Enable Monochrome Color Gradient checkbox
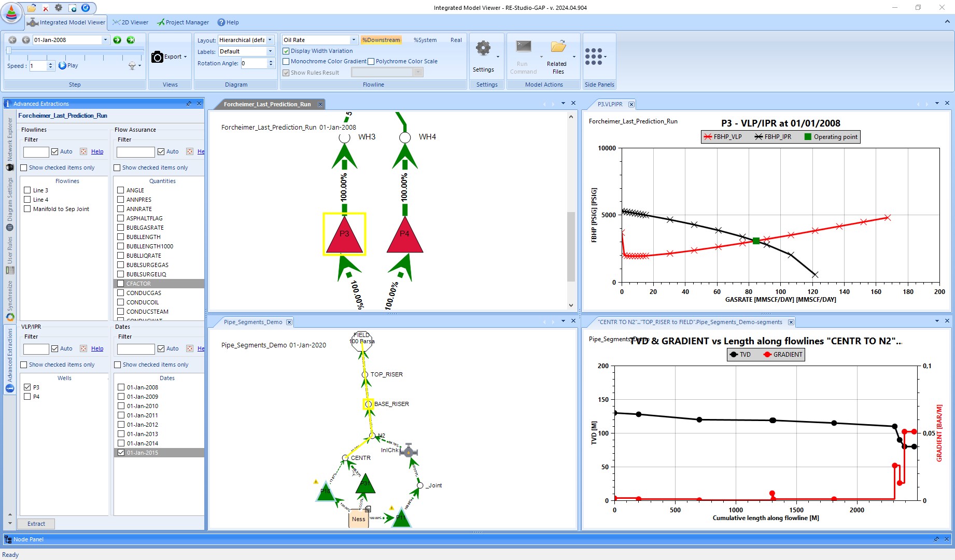 [286, 61]
